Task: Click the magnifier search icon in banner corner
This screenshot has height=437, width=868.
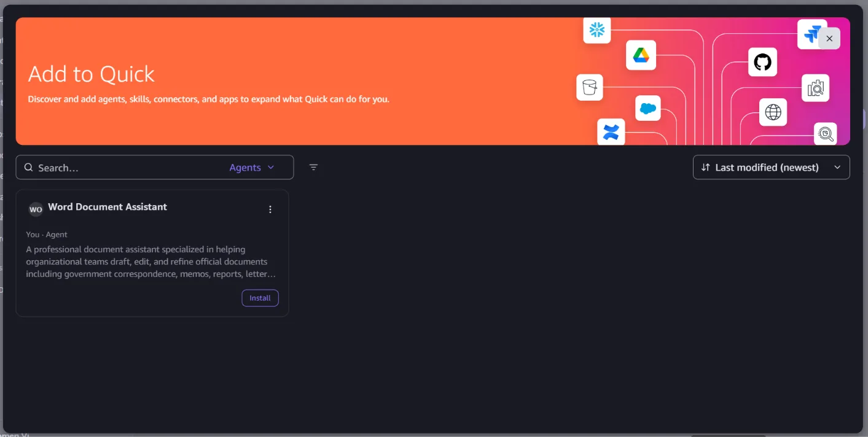Action: 826,134
